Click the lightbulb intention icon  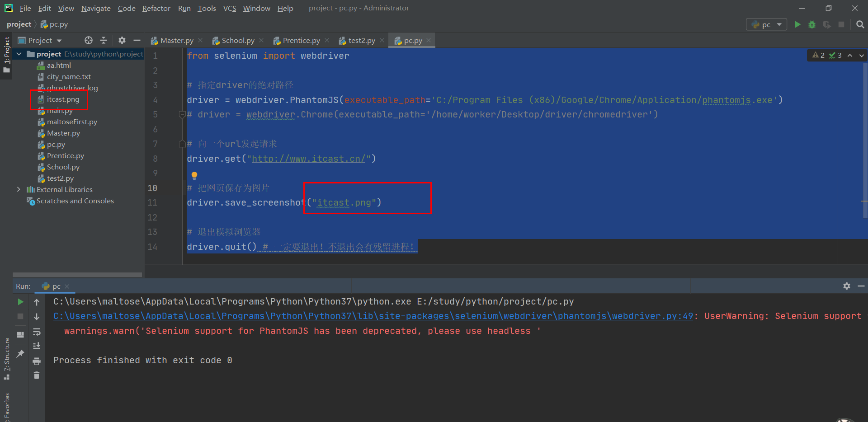[x=194, y=175]
